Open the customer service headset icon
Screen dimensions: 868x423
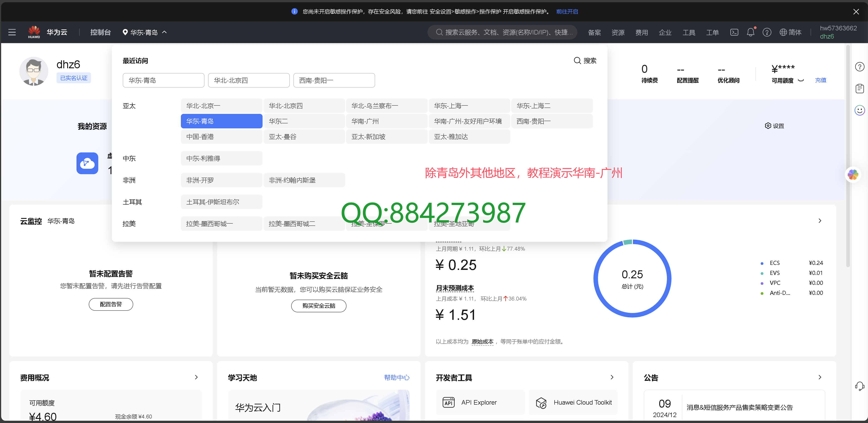click(x=860, y=386)
